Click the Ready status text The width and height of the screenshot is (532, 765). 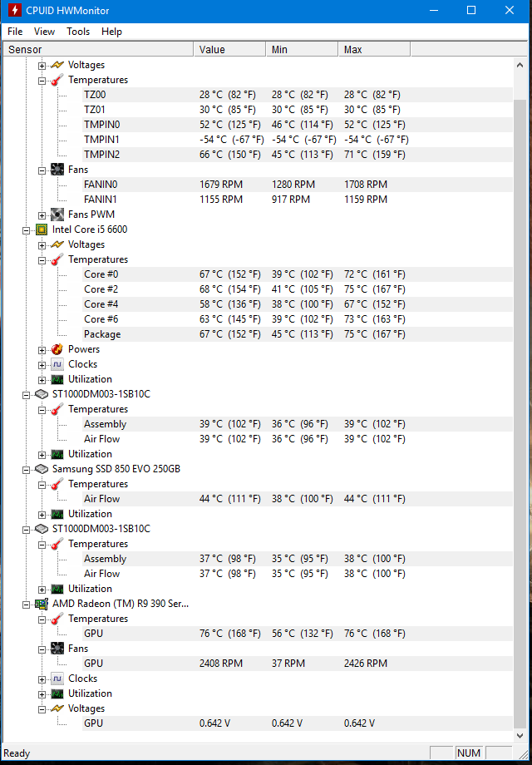tap(17, 754)
